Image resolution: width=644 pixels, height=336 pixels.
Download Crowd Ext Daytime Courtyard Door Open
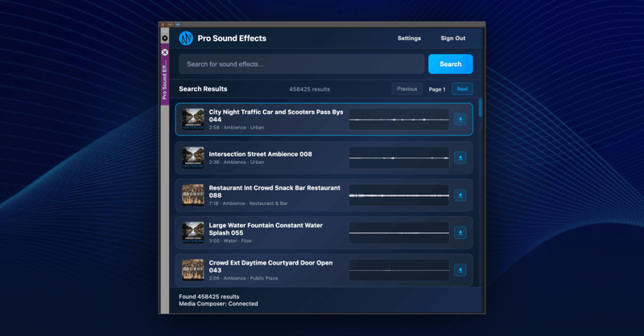click(460, 270)
